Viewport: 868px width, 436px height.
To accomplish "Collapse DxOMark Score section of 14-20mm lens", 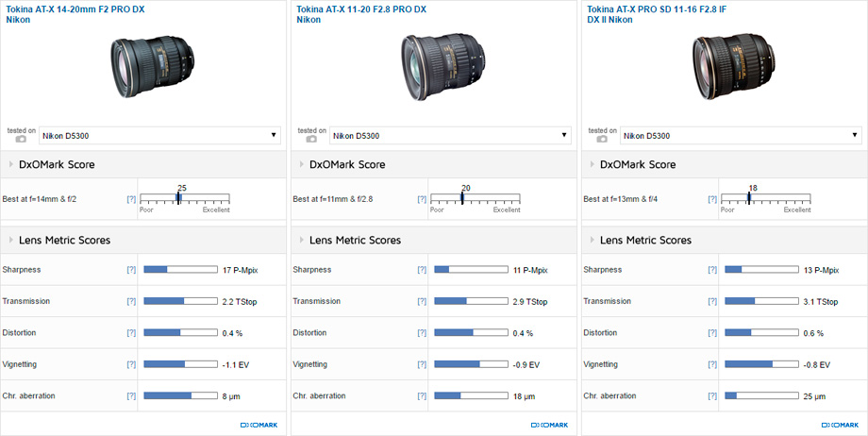I will (11, 164).
